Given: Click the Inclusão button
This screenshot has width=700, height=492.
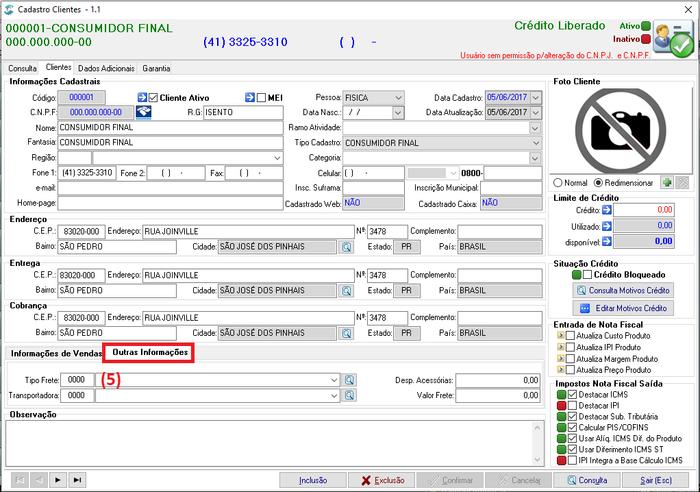Looking at the screenshot, I should tap(313, 480).
